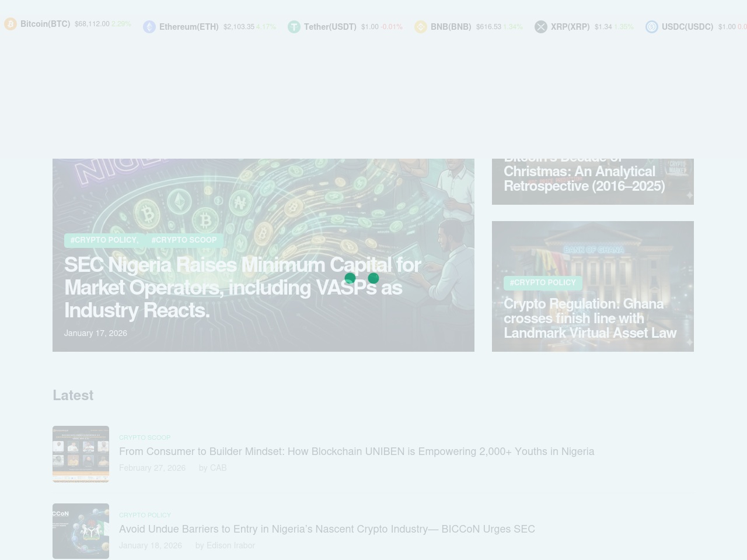
Task: Click the January 17, 2026 date
Action: [96, 333]
